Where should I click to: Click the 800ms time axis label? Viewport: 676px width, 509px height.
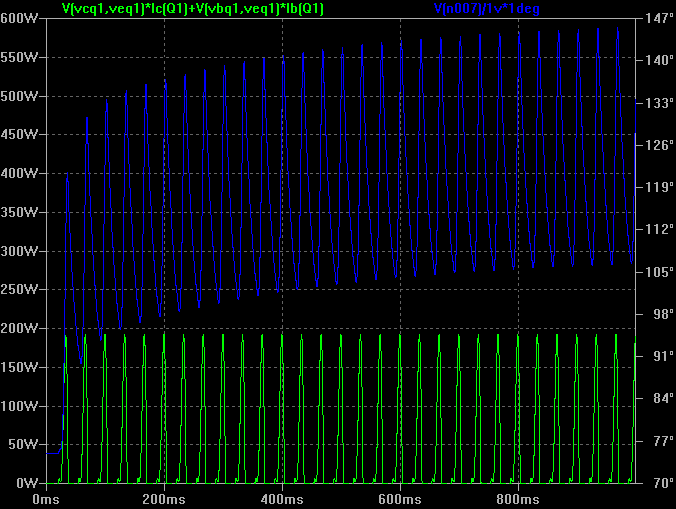click(518, 500)
